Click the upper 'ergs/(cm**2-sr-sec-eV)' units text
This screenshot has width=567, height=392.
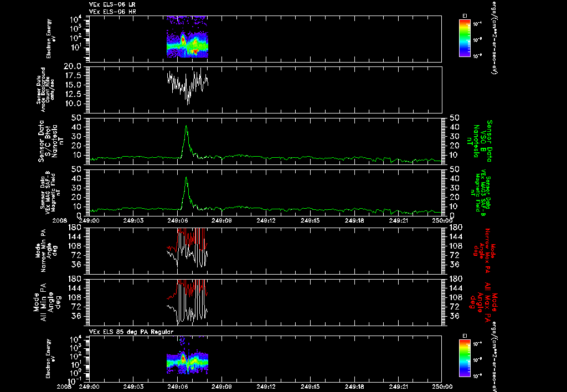coord(493,37)
